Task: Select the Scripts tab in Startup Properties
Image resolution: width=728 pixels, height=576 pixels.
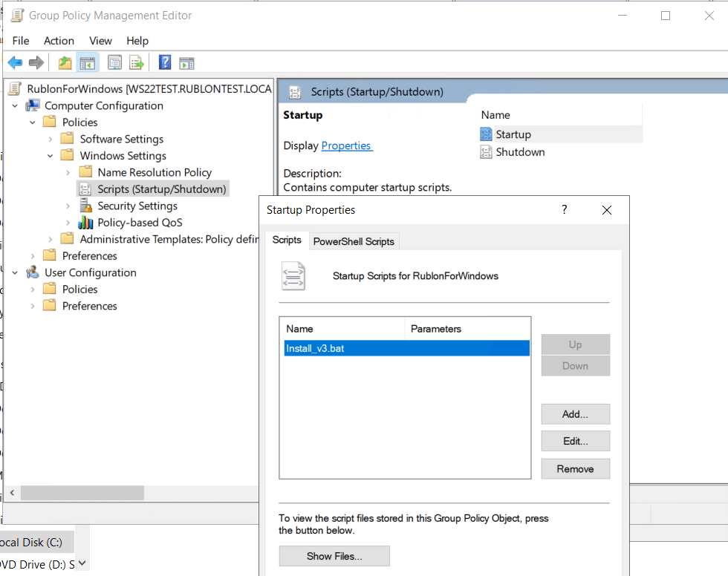Action: pos(287,240)
